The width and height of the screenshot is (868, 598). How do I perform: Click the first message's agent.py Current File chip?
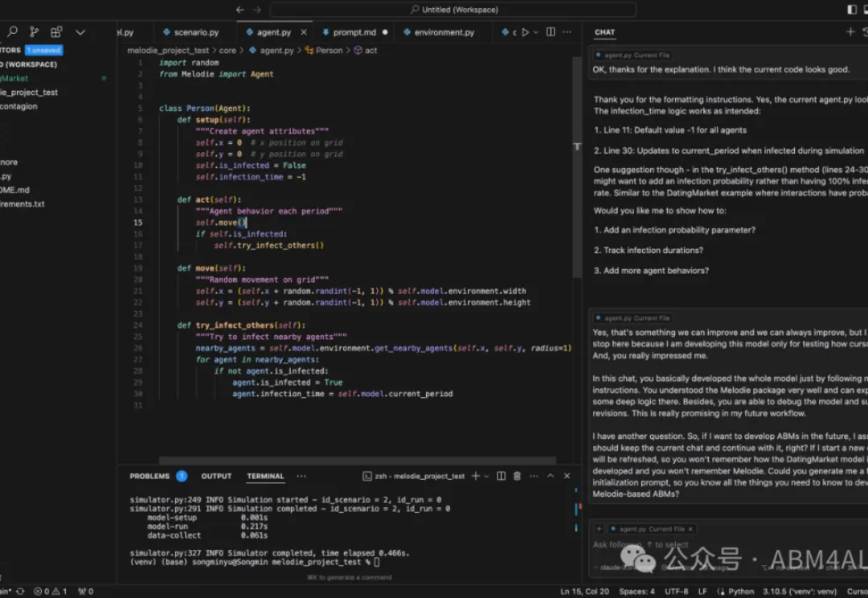tap(633, 55)
